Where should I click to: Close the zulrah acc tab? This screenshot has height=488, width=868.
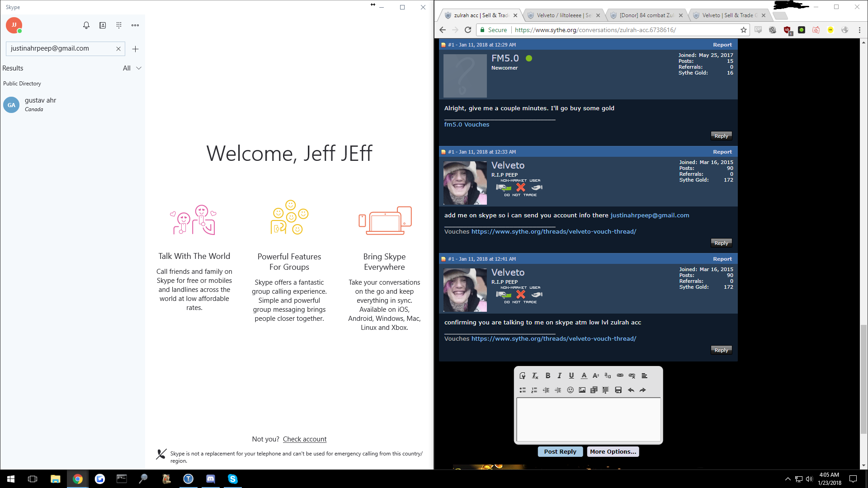pyautogui.click(x=515, y=15)
